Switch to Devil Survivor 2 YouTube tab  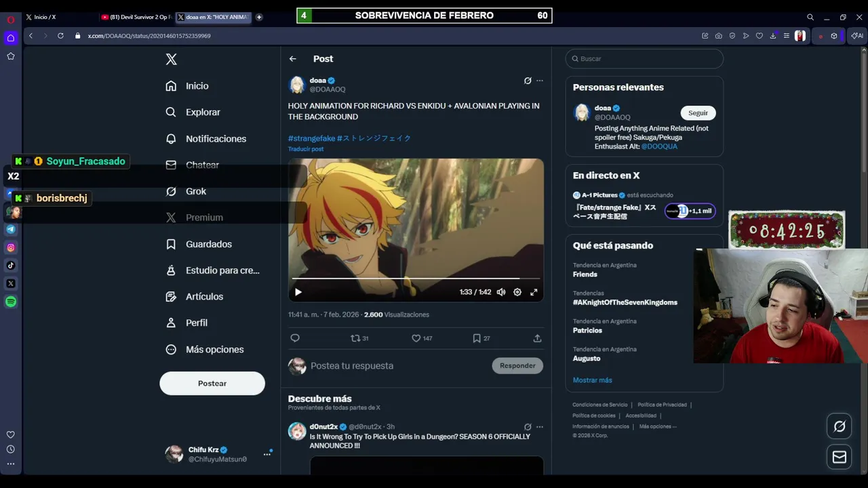[136, 17]
